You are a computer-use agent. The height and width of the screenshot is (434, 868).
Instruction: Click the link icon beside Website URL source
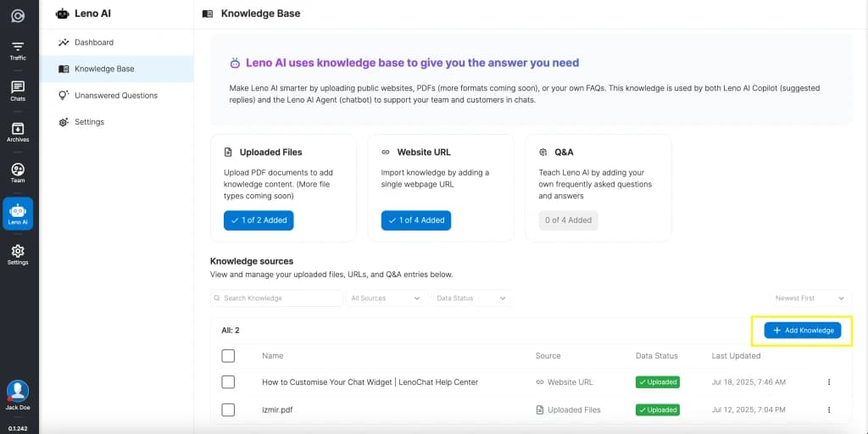(x=540, y=382)
